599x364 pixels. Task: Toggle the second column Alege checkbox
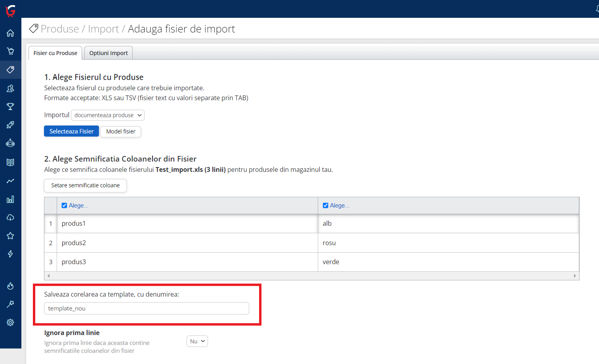[325, 206]
